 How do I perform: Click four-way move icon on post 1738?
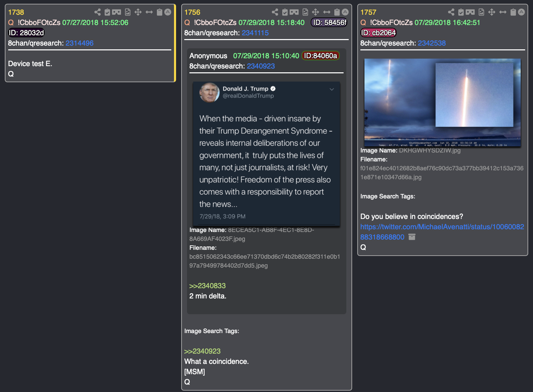click(138, 12)
